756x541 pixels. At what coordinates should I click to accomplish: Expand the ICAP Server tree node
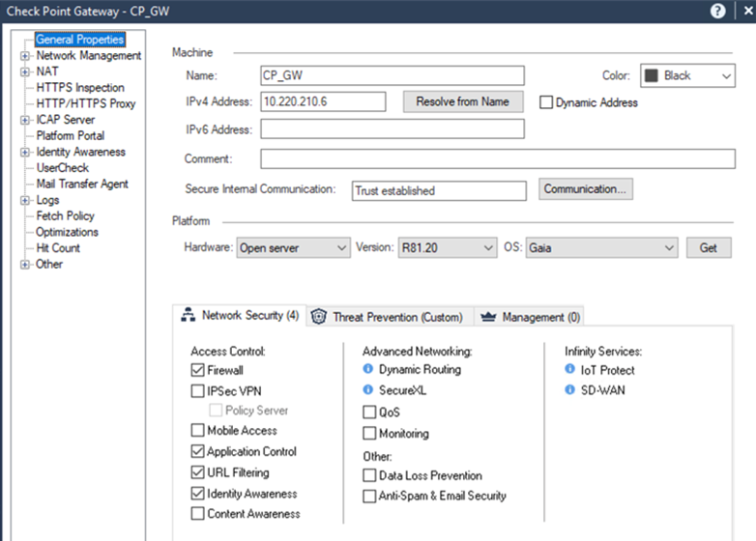(x=24, y=120)
